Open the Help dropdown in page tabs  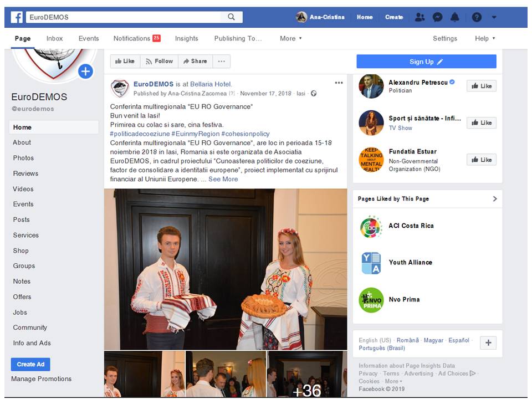pos(485,39)
